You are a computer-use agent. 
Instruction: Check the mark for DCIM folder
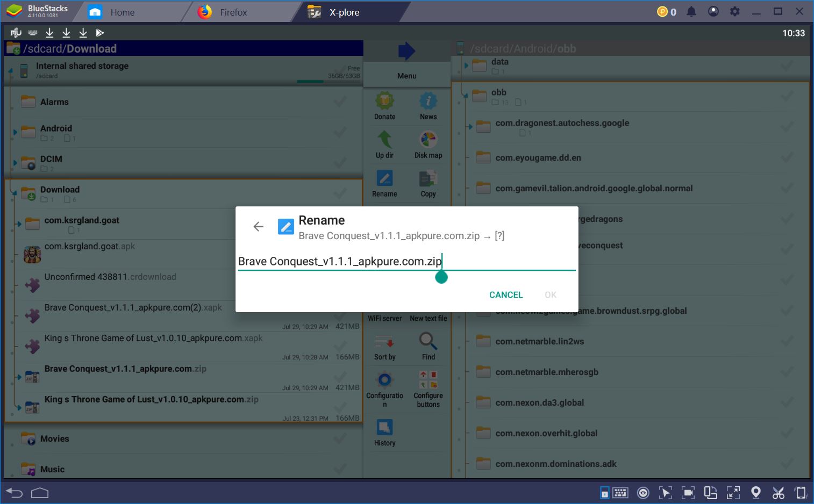point(340,162)
